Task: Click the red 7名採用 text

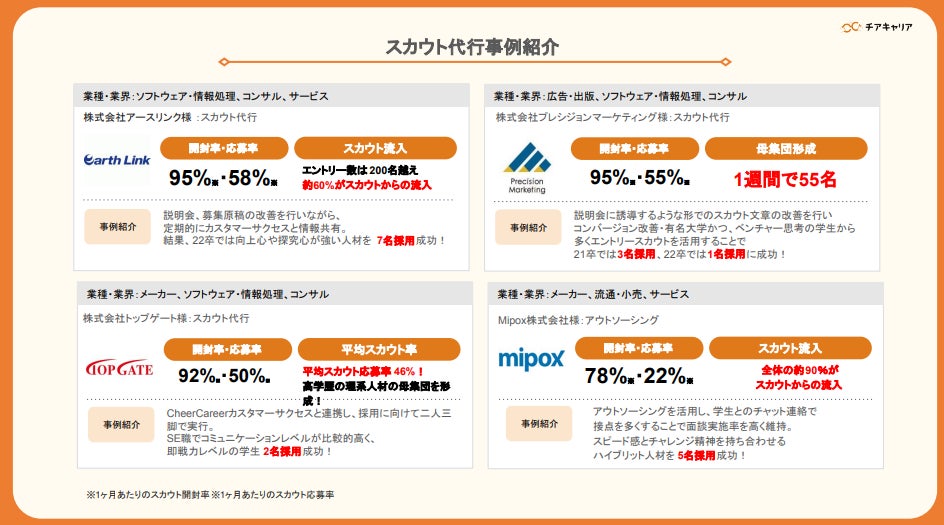Action: tap(395, 241)
